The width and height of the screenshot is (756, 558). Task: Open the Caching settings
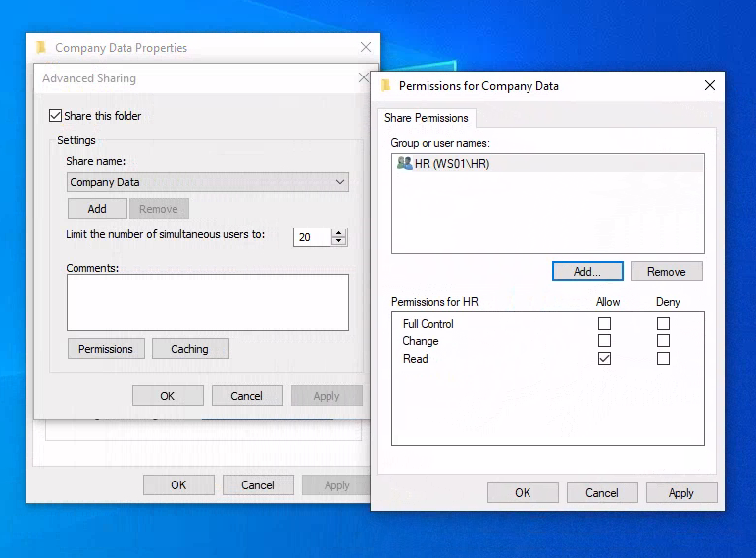click(x=189, y=349)
